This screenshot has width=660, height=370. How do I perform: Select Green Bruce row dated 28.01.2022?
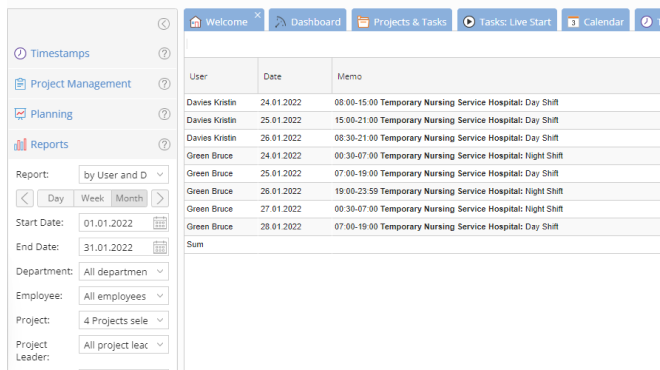[422, 226]
